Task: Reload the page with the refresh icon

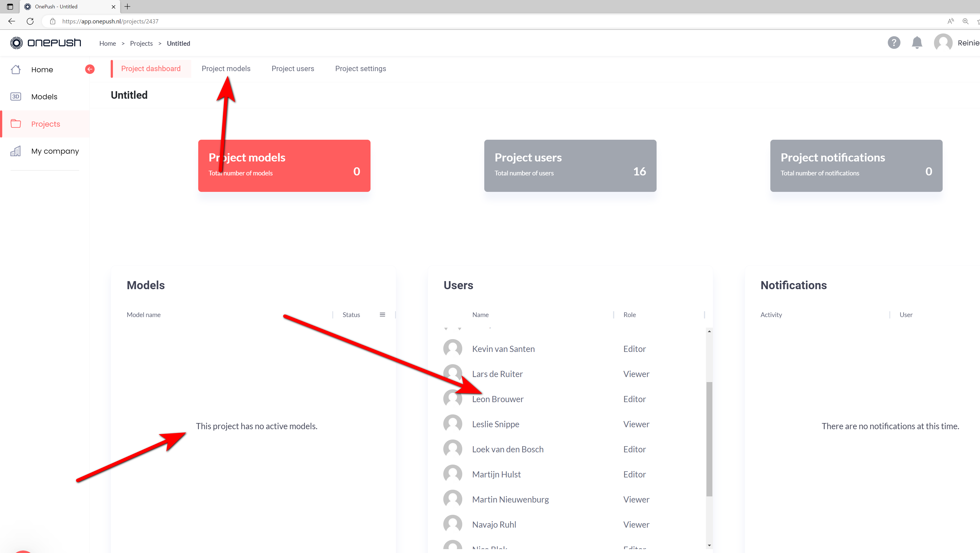Action: [x=30, y=21]
